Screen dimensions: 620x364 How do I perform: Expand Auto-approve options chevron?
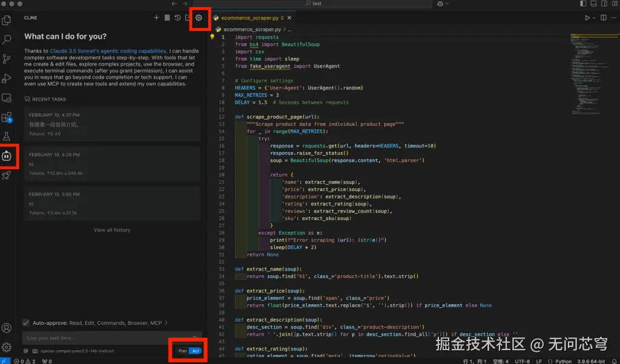pos(166,323)
